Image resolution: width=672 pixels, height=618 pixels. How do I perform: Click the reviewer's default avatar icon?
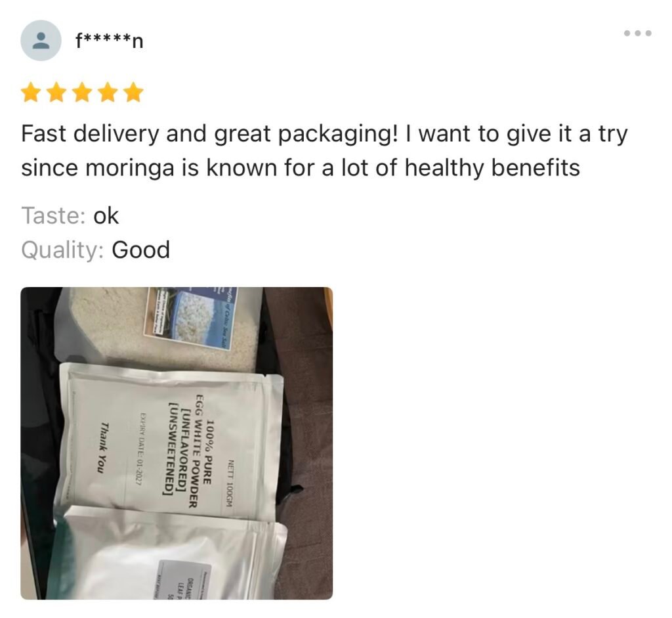[x=41, y=40]
